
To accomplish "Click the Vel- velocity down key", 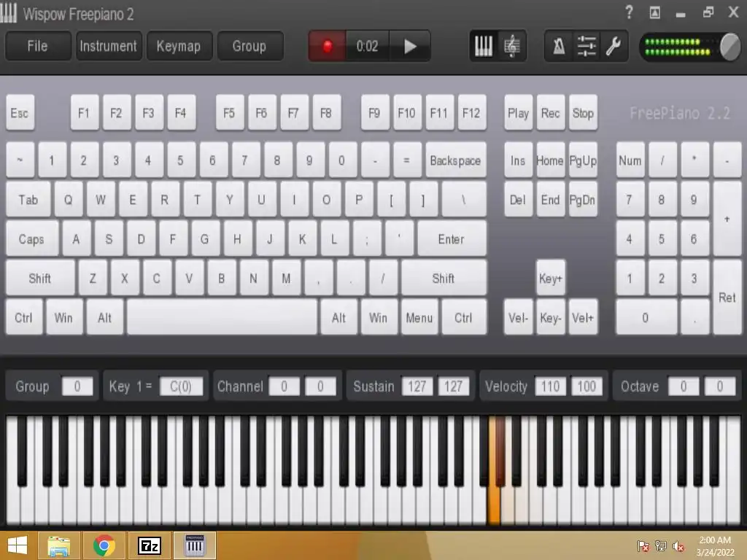I will point(519,318).
